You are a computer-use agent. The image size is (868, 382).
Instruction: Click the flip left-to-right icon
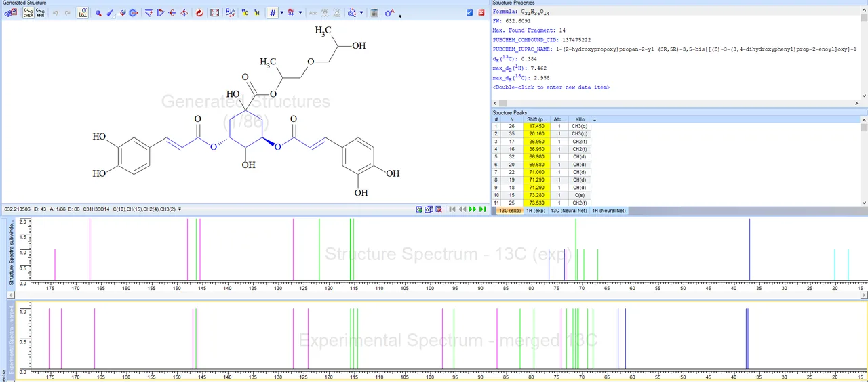[161, 13]
